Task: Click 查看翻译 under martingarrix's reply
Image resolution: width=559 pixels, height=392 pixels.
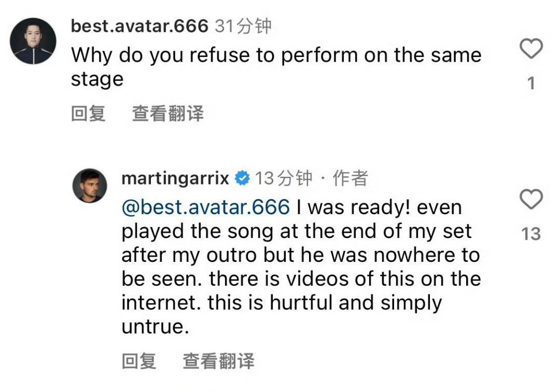Action: coord(218,361)
